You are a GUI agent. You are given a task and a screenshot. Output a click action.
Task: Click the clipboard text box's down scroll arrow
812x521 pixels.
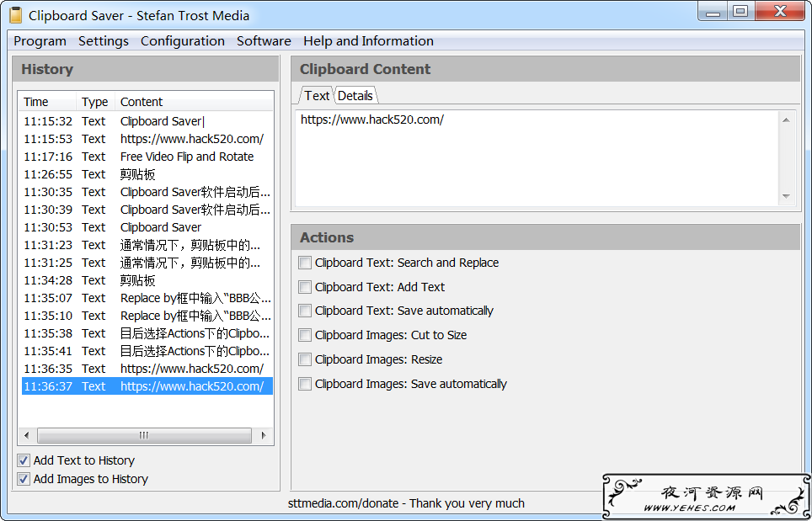786,196
